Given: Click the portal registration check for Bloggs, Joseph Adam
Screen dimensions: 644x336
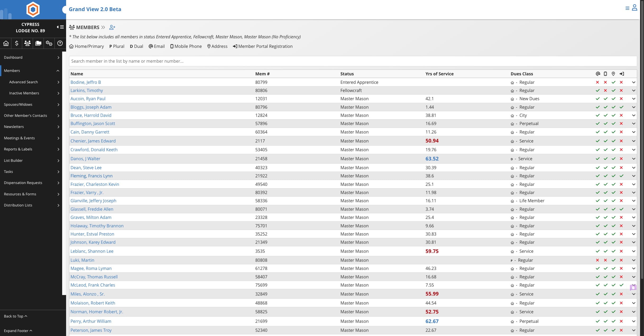Looking at the screenshot, I should (622, 107).
